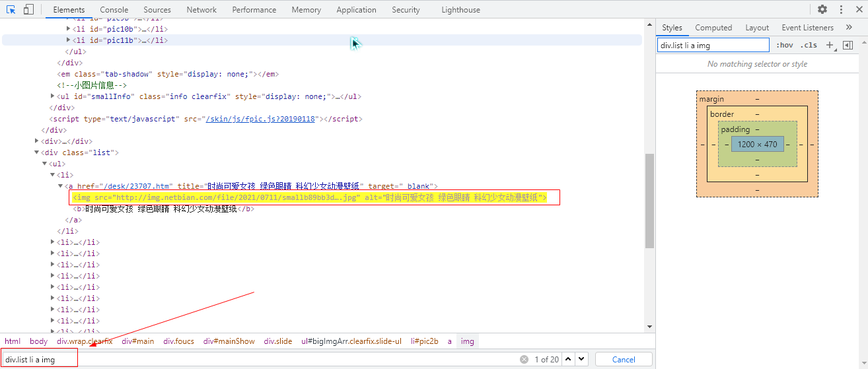Screen dimensions: 868x369
Task: Select html in the breadcrumb bar
Action: click(13, 341)
